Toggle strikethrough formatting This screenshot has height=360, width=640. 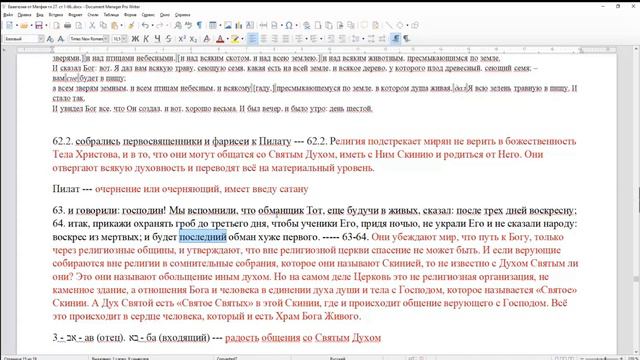[x=169, y=39]
